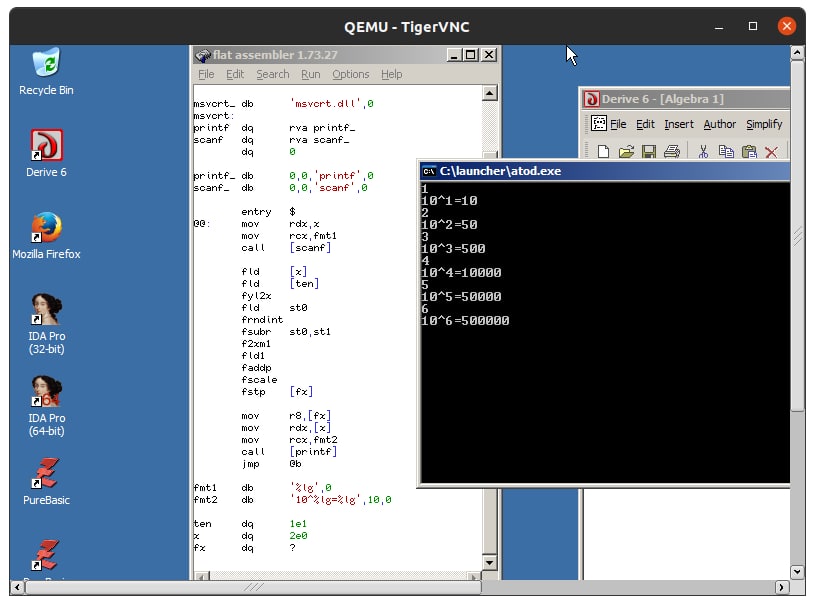Click the VNC vertical scrollbar thumb

pos(797,236)
